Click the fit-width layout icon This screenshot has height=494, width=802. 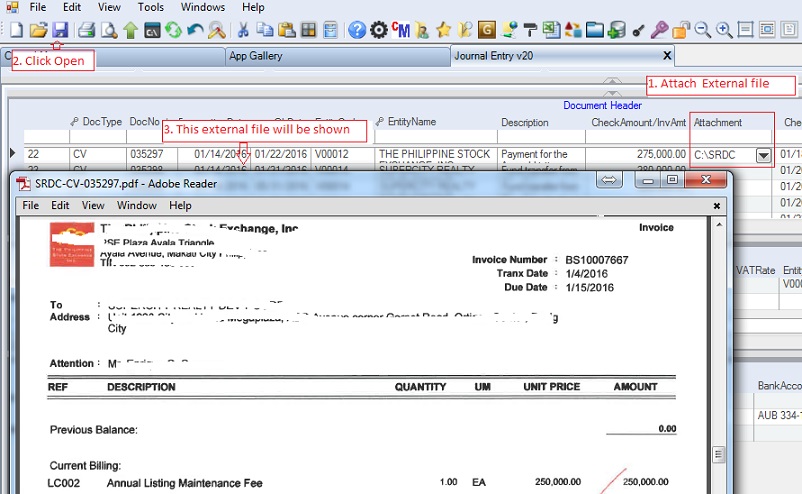(x=745, y=30)
